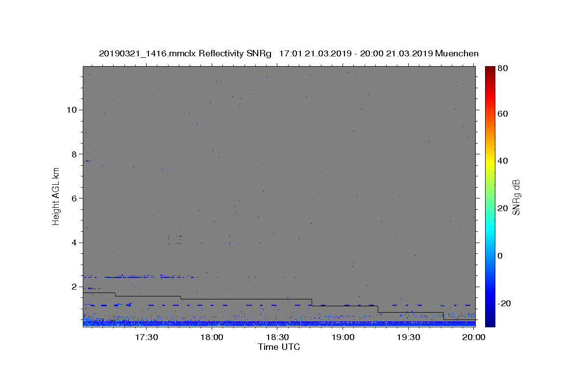Click the plot title mentioning Muenchen
Viewport: 588px width, 392px height.
pos(289,53)
